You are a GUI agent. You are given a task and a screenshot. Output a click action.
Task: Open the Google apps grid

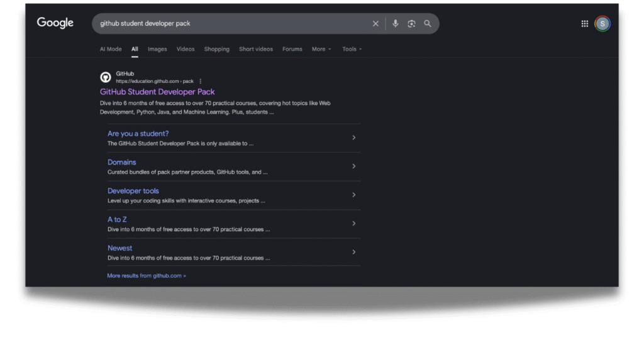585,24
